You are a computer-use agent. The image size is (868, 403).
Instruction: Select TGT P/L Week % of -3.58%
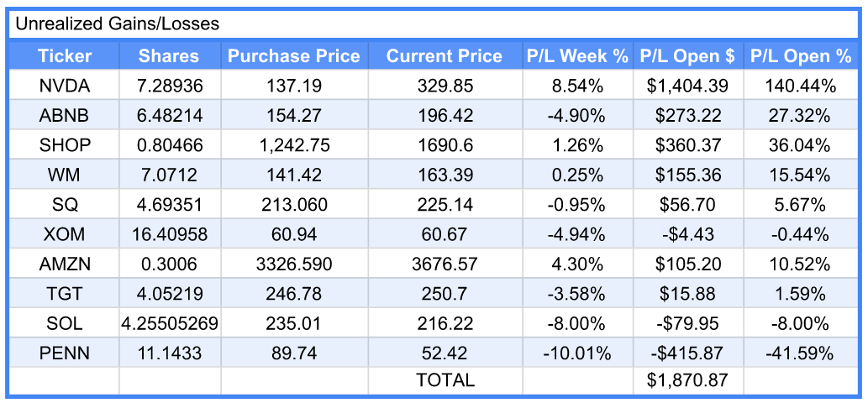click(577, 295)
